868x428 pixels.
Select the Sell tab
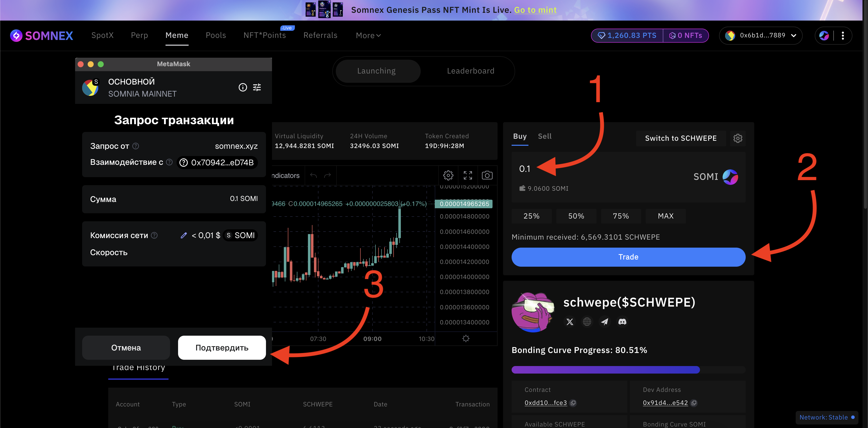coord(545,136)
